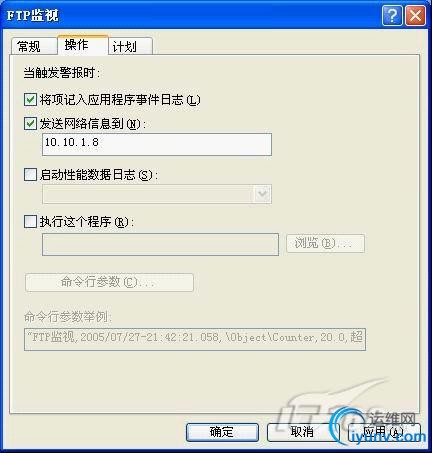Confirm with the 确定 button
The width and height of the screenshot is (432, 453).
point(222,432)
